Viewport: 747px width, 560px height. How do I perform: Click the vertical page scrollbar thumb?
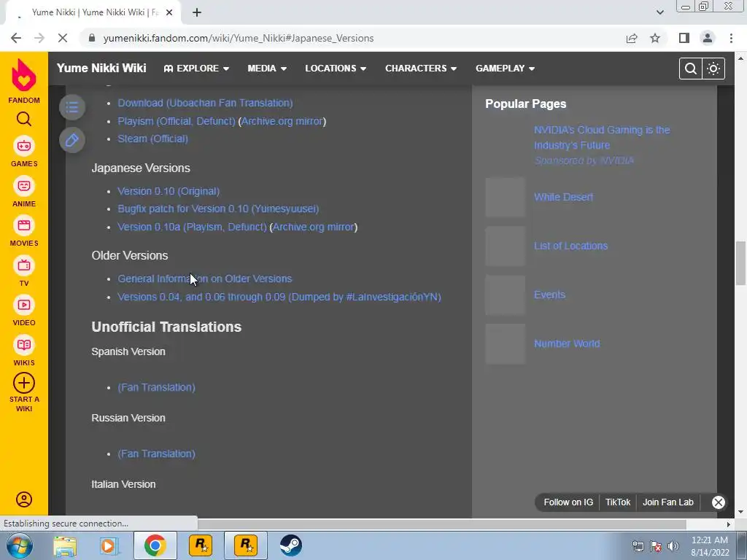pyautogui.click(x=740, y=262)
